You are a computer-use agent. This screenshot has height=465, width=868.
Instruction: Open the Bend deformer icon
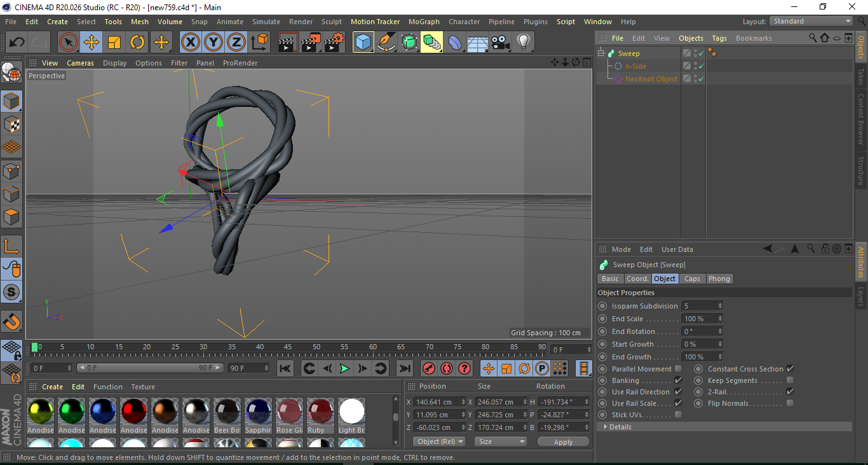tap(455, 43)
